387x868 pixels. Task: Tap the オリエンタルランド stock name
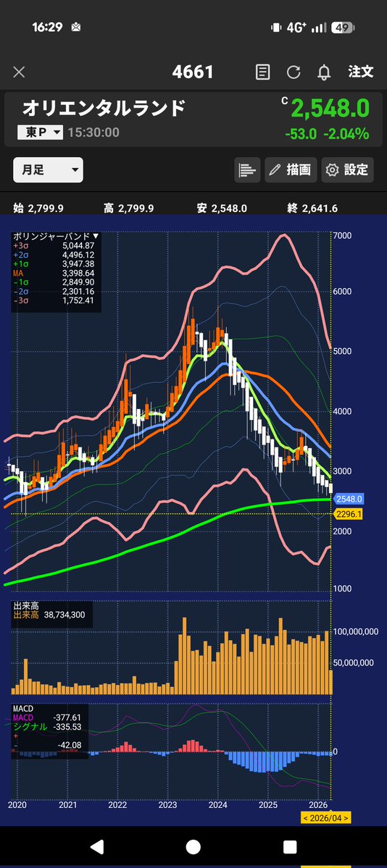point(104,108)
